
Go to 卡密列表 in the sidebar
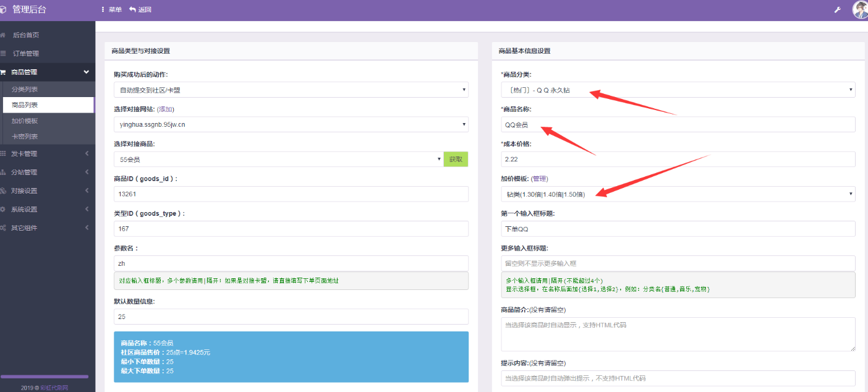25,136
